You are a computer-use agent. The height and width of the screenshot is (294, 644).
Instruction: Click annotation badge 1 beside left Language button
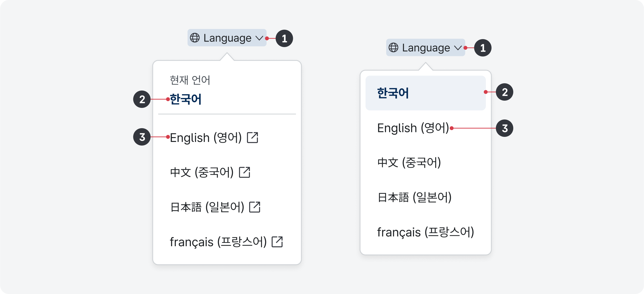284,38
